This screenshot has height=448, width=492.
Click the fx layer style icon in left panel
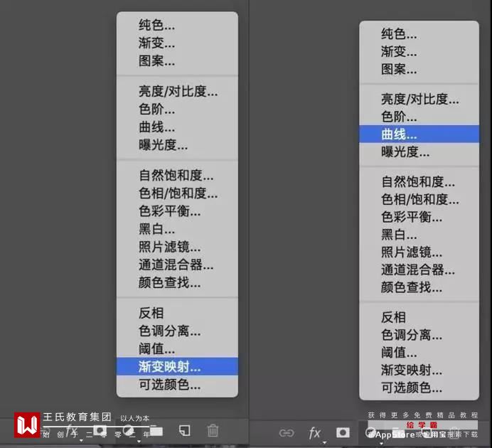[x=72, y=430]
